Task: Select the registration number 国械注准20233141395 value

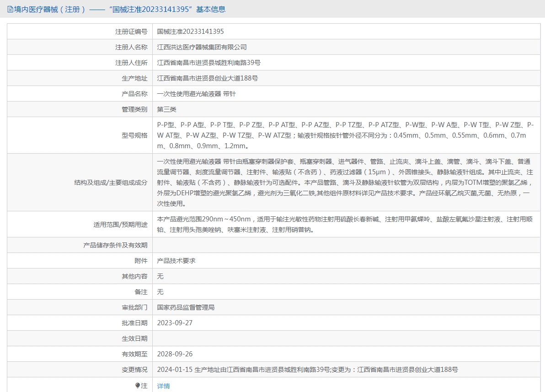Action: pyautogui.click(x=190, y=32)
